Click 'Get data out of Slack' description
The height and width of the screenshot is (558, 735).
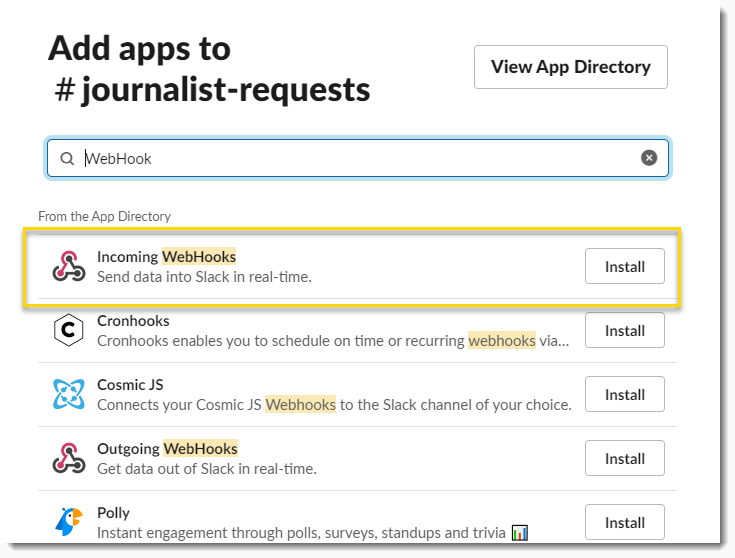(x=207, y=469)
